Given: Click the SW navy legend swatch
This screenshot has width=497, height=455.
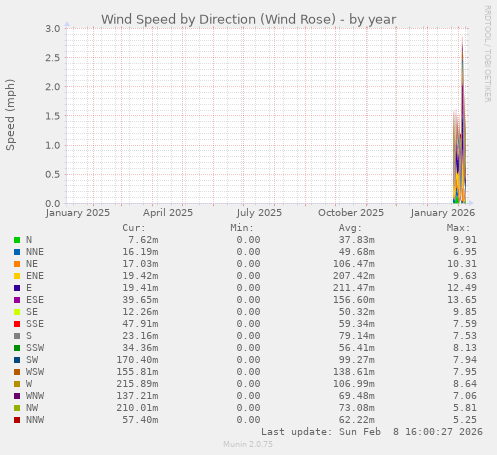Looking at the screenshot, I should (x=17, y=360).
